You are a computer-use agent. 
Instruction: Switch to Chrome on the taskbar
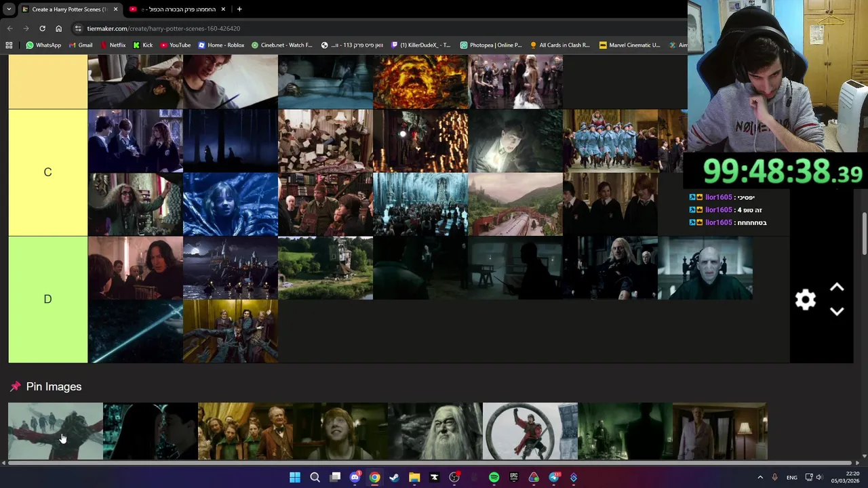pyautogui.click(x=374, y=477)
